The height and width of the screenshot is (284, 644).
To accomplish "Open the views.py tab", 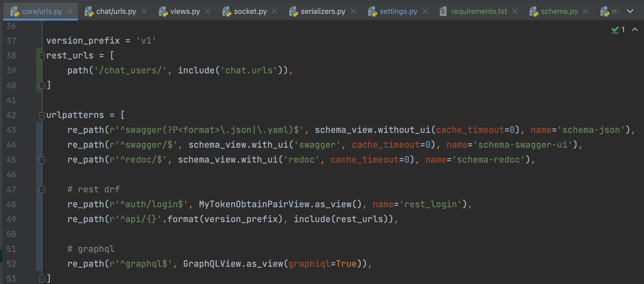I will coord(185,11).
